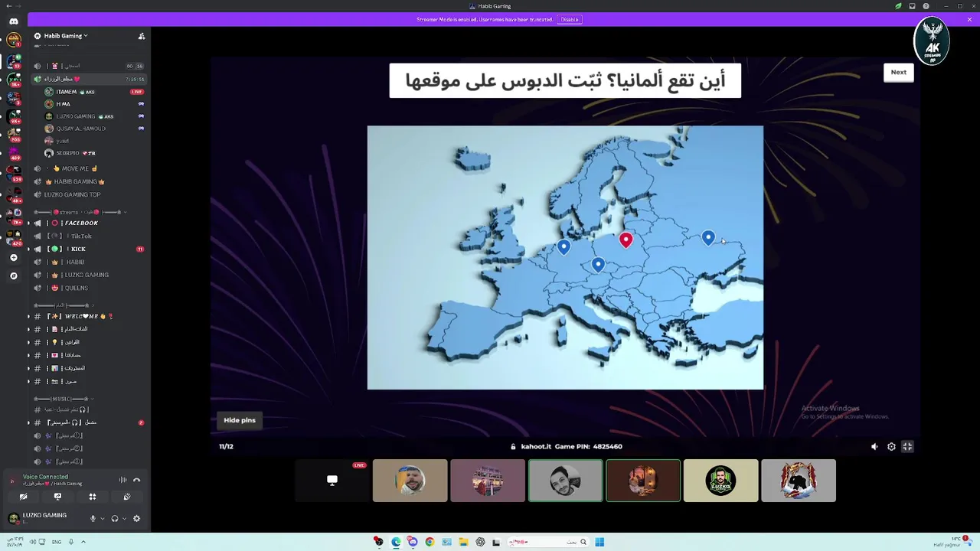Image resolution: width=980 pixels, height=551 pixels.
Task: Open the WELCOME text channel
Action: pyautogui.click(x=88, y=316)
